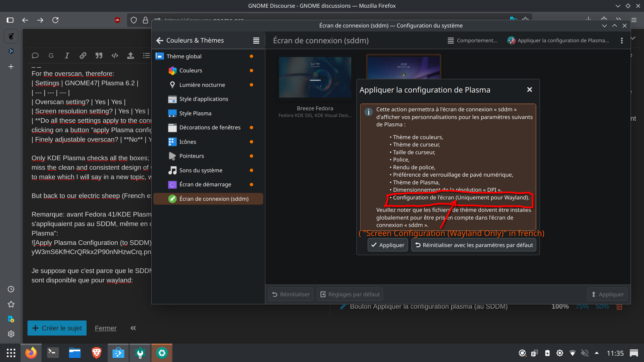Apply italic formatting in composer
644x362 pixels.
click(x=67, y=56)
